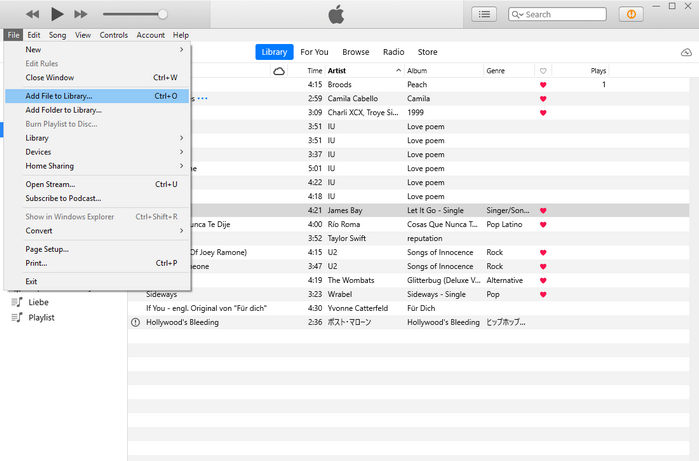This screenshot has height=461, width=699.
Task: Choose Open Stream menu item
Action: [x=97, y=184]
